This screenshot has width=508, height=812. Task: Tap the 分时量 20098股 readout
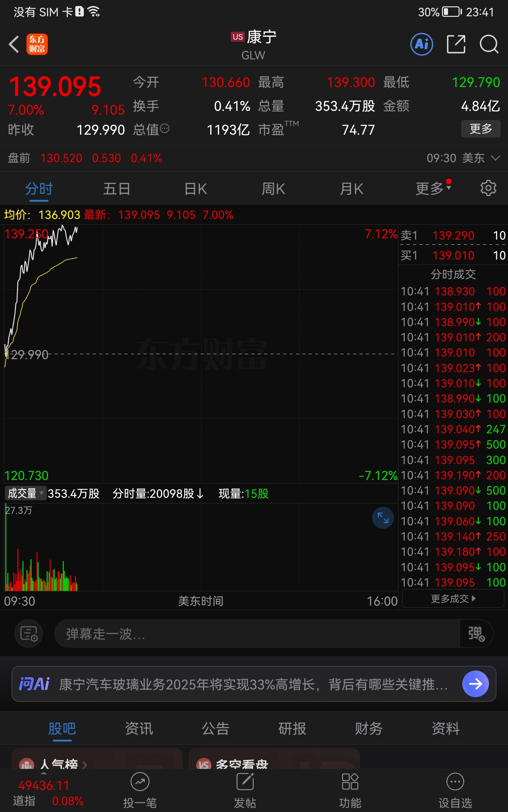coord(158,494)
